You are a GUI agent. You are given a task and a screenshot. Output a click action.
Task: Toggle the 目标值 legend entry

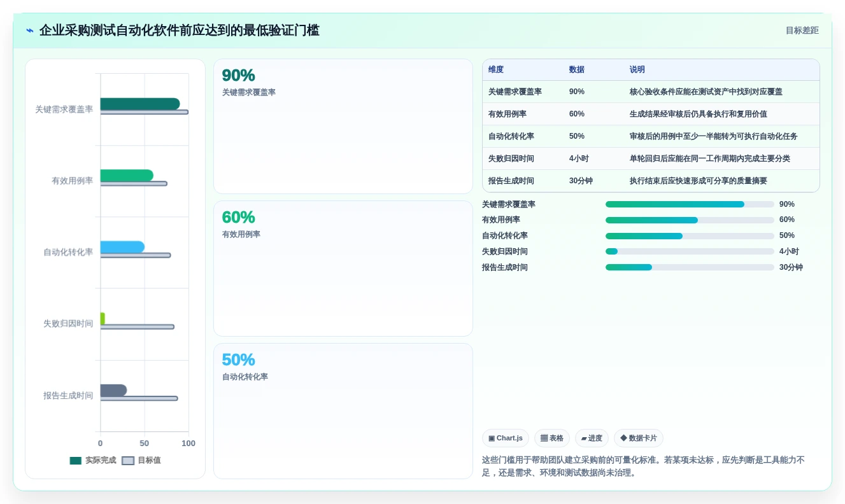coord(141,460)
